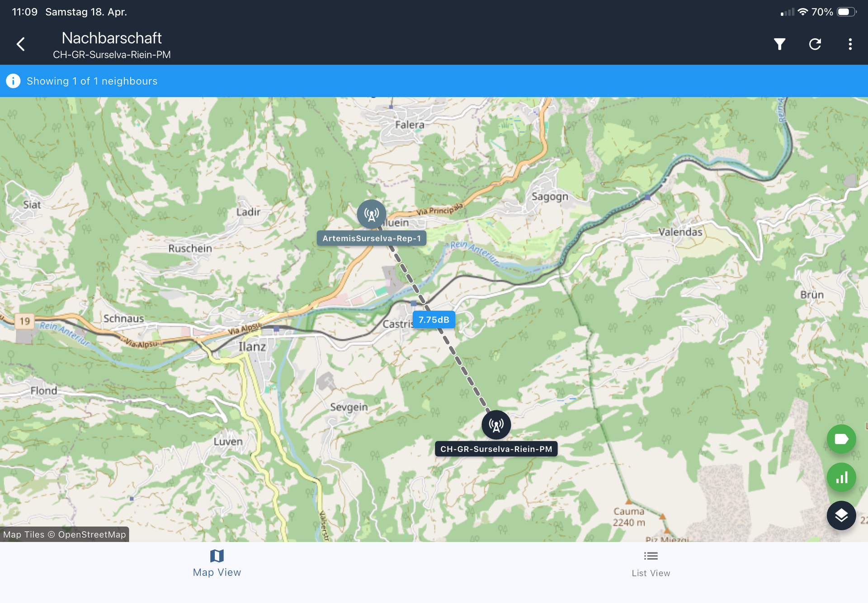Tap the ArtemisSurselva-Rep-1 name label
This screenshot has width=868, height=603.
[x=371, y=238]
